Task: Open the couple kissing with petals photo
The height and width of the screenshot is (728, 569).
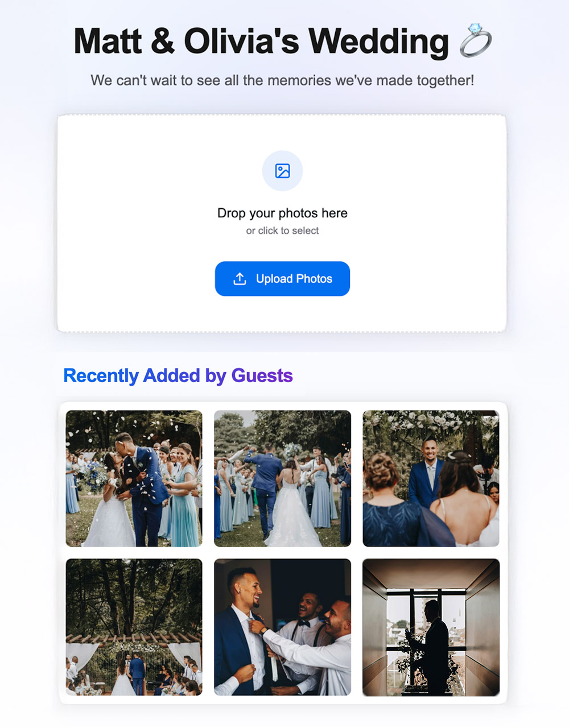Action: pyautogui.click(x=134, y=478)
